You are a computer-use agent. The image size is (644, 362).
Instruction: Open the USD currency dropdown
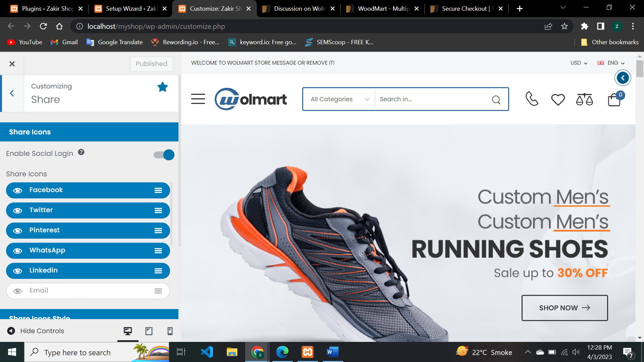[x=579, y=63]
